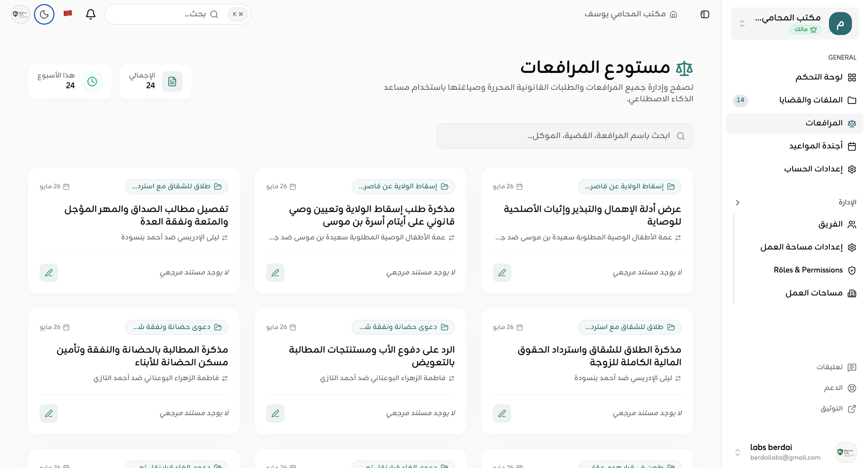Edit pleading الرد على دفوع الأب
Image resolution: width=868 pixels, height=468 pixels.
[275, 413]
